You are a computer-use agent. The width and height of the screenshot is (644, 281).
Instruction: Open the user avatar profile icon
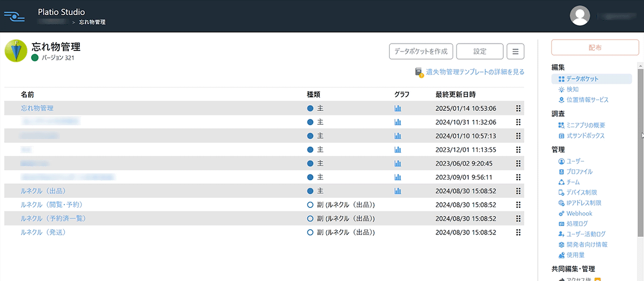(580, 16)
